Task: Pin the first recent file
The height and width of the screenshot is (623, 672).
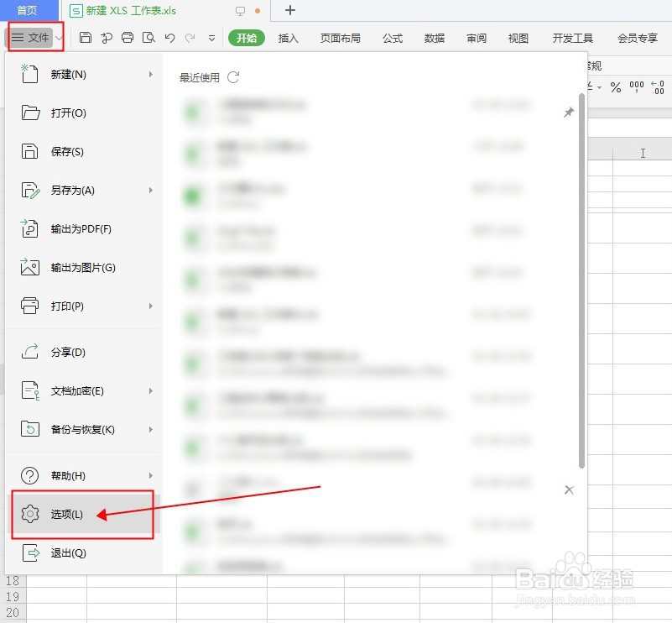Action: point(568,113)
